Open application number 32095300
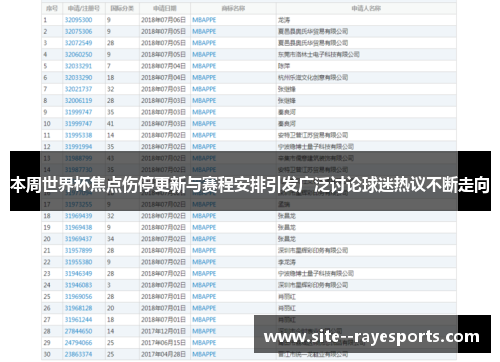 point(78,20)
